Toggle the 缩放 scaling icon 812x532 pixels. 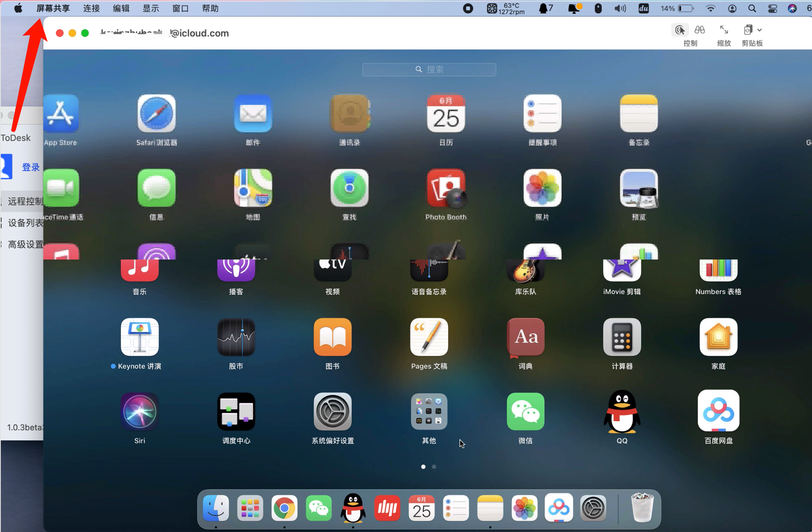[724, 30]
